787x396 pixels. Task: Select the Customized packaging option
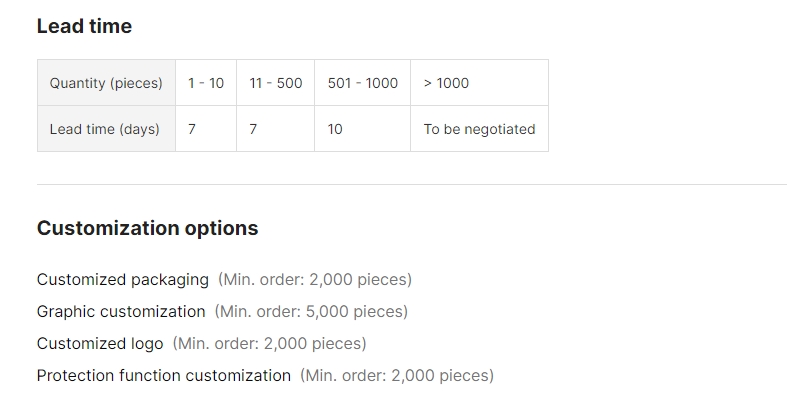tap(123, 280)
